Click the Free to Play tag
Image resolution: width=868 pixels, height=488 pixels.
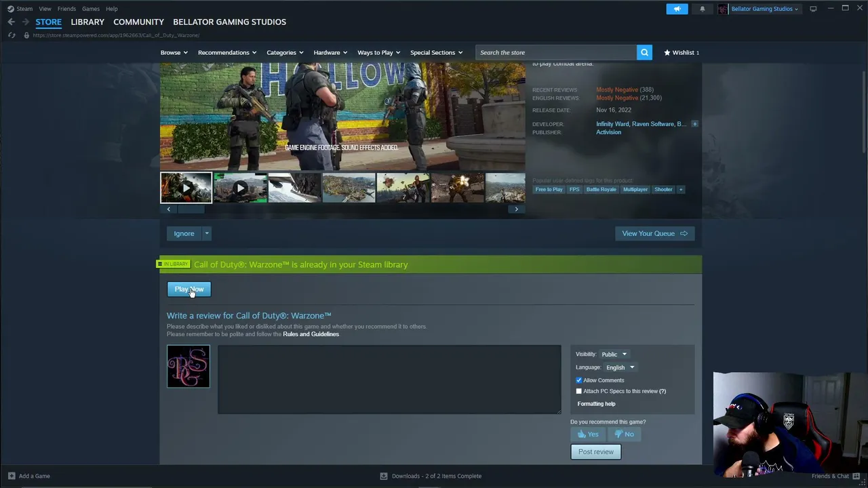(x=549, y=190)
